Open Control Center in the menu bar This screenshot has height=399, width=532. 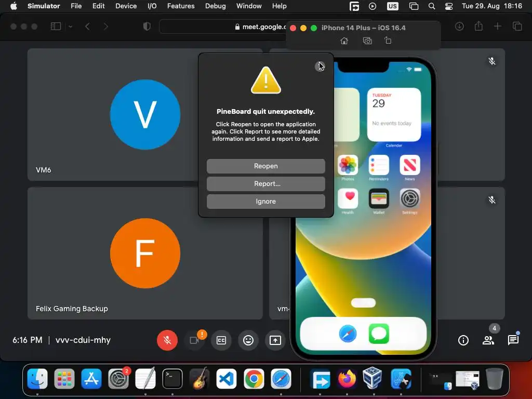[448, 6]
